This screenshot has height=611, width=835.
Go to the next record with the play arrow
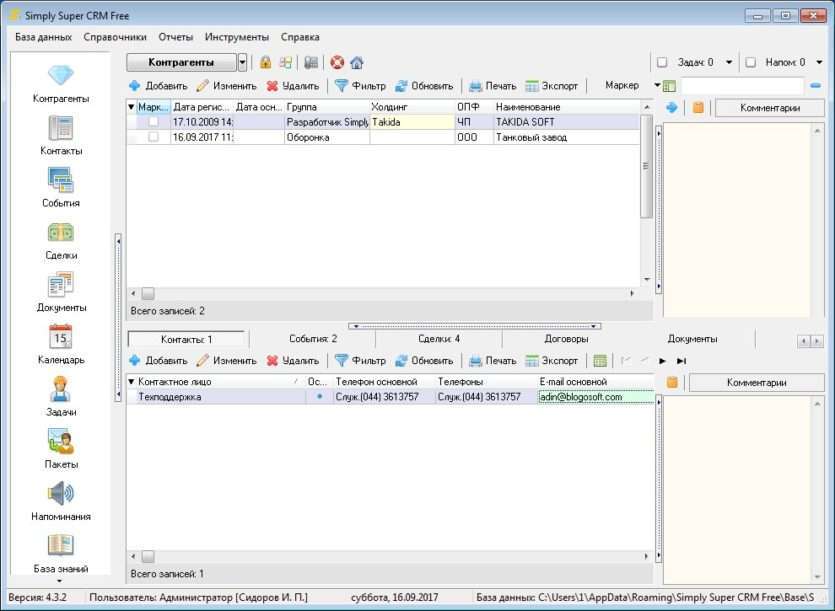click(662, 361)
